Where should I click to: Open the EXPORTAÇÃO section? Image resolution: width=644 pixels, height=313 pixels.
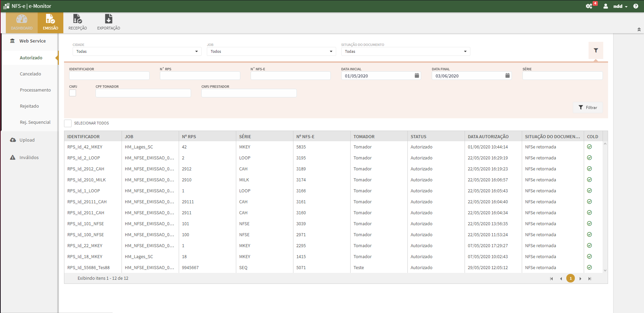coord(109,22)
